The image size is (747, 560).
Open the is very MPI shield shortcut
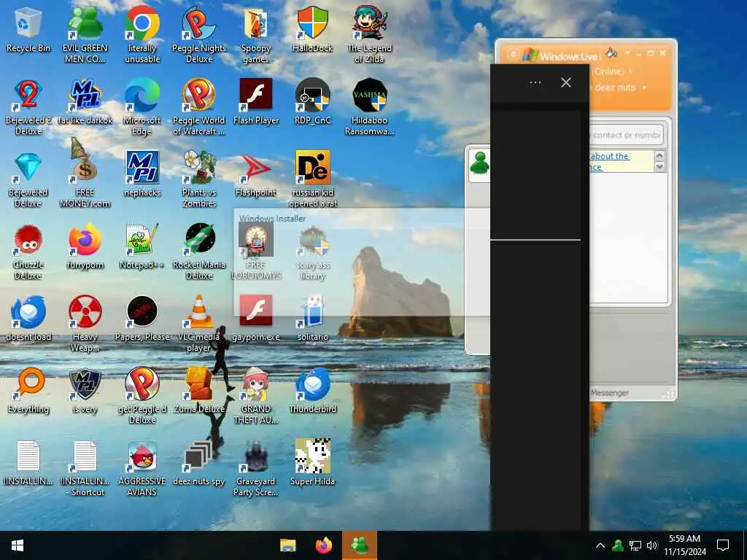(x=85, y=391)
